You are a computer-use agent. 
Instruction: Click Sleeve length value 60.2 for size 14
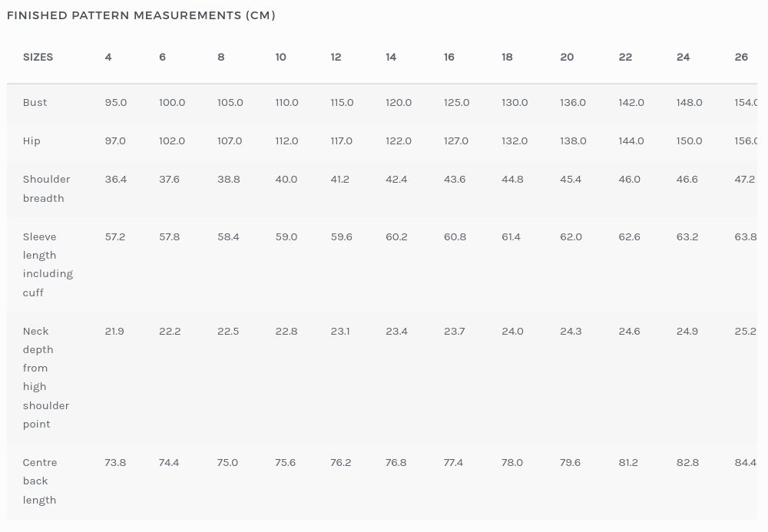click(396, 236)
